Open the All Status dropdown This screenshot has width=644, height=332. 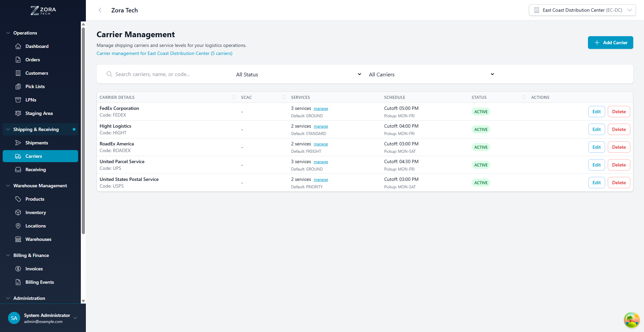pos(298,74)
